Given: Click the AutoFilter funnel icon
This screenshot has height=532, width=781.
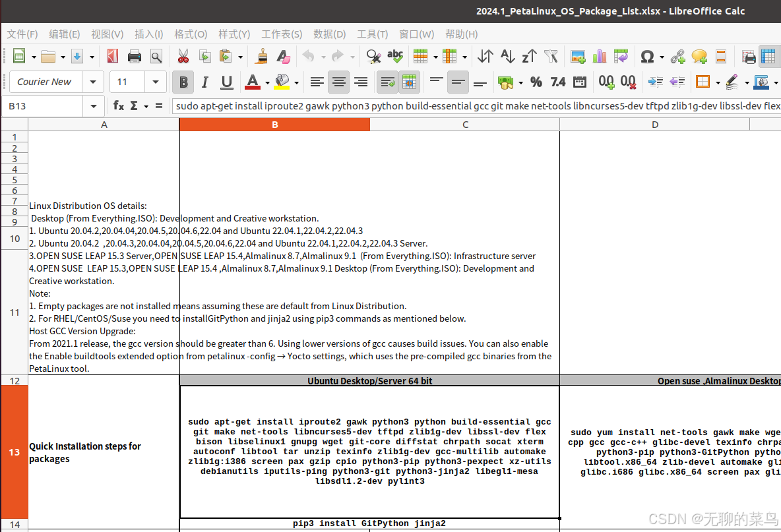Looking at the screenshot, I should pos(551,56).
